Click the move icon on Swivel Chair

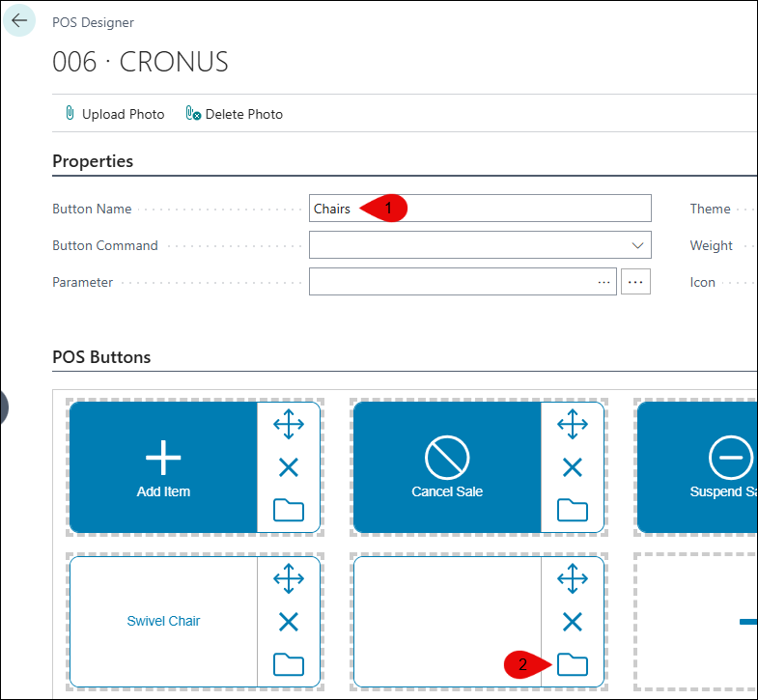click(289, 578)
